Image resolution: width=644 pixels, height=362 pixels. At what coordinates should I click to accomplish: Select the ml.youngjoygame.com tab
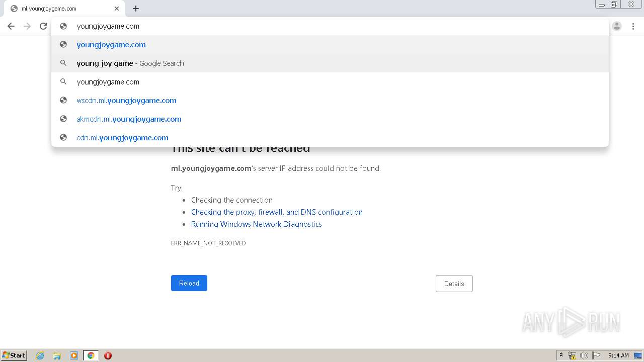(x=64, y=9)
